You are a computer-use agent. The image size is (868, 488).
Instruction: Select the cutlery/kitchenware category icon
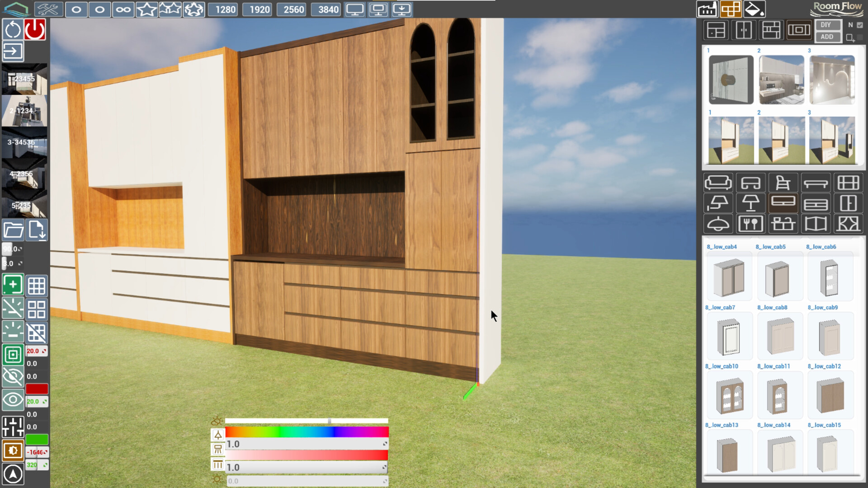click(x=750, y=223)
